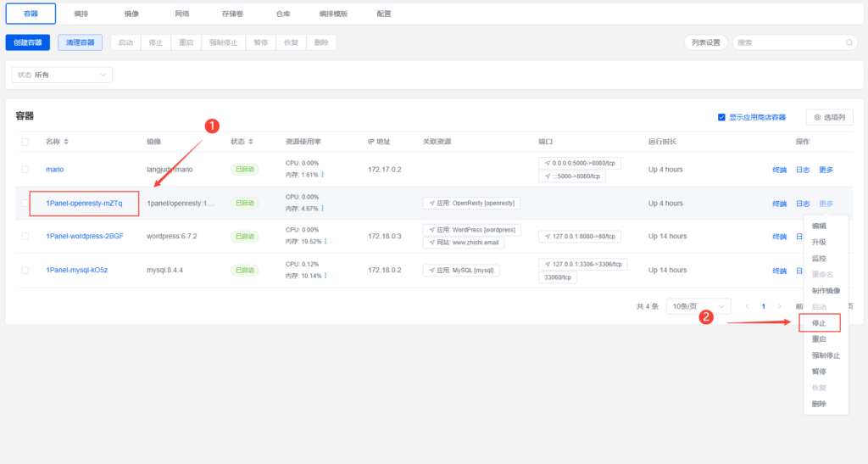The height and width of the screenshot is (464, 868).
Task: Click the arrow icon in port tag 127.0.0.1:8080->80/tcp
Action: point(548,237)
